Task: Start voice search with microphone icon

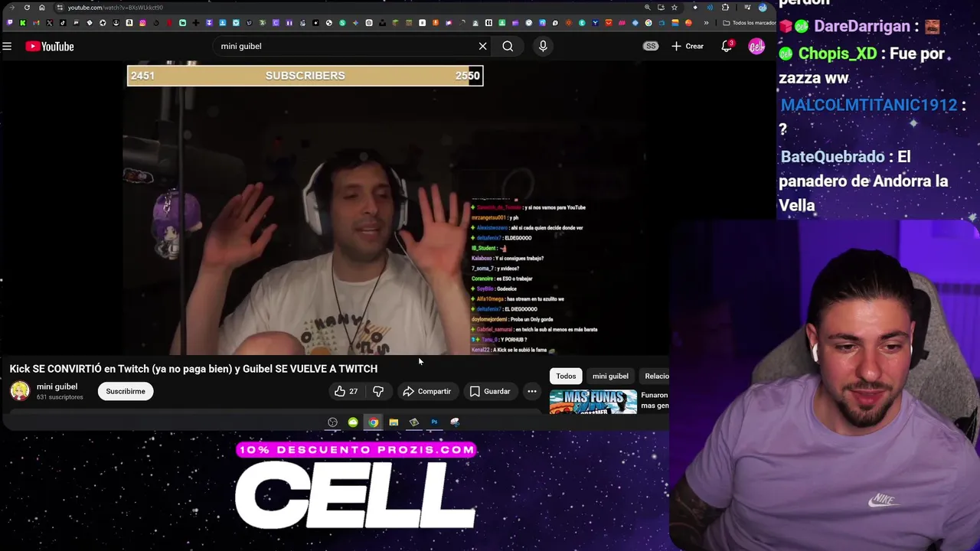Action: pyautogui.click(x=543, y=46)
